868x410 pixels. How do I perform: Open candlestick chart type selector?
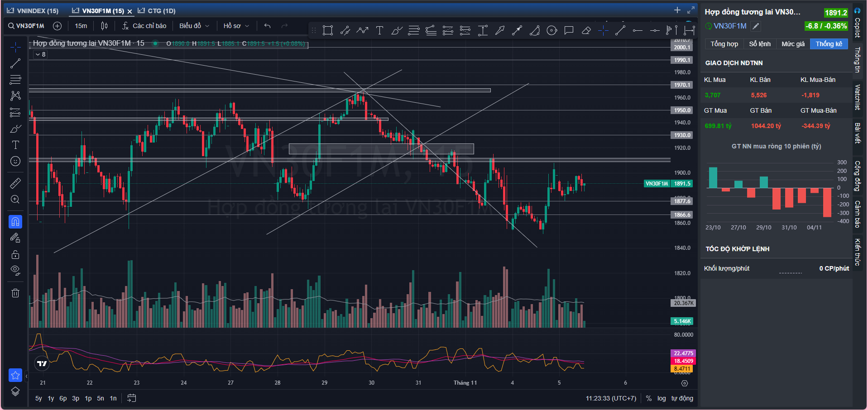pyautogui.click(x=104, y=26)
